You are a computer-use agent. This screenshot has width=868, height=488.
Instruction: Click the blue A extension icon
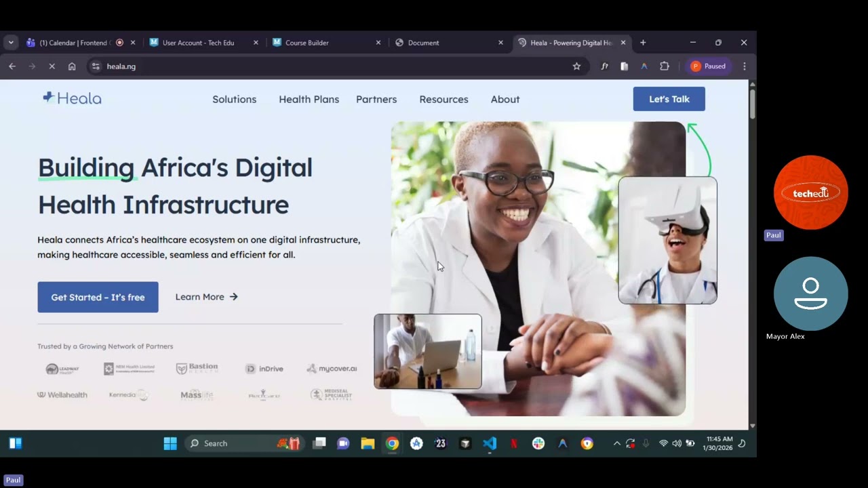click(644, 66)
